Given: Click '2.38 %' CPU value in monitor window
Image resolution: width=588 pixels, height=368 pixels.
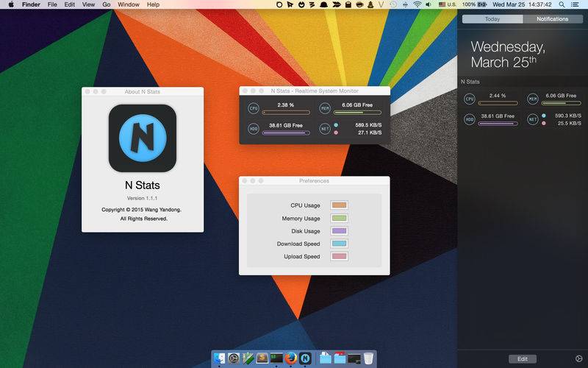Looking at the screenshot, I should pos(286,105).
